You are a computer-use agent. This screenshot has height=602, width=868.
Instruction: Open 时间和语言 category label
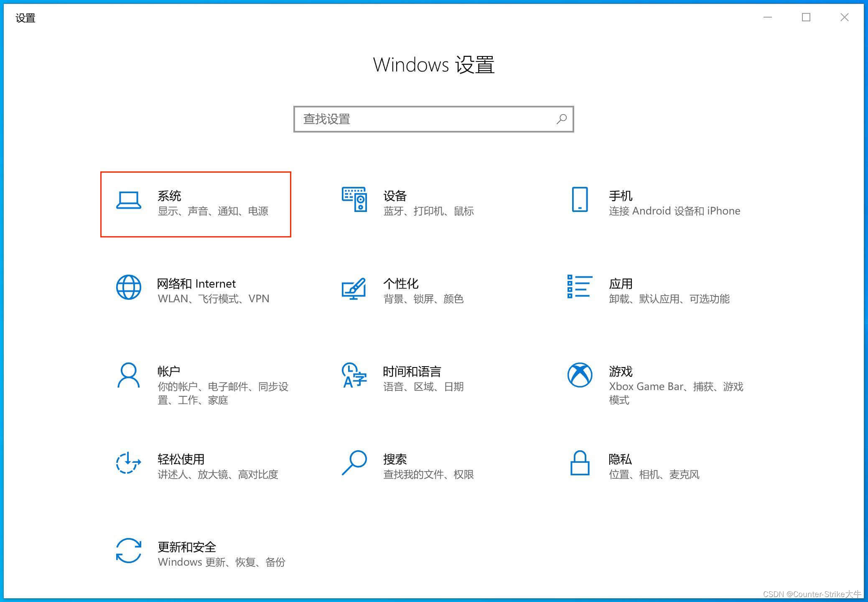click(412, 371)
